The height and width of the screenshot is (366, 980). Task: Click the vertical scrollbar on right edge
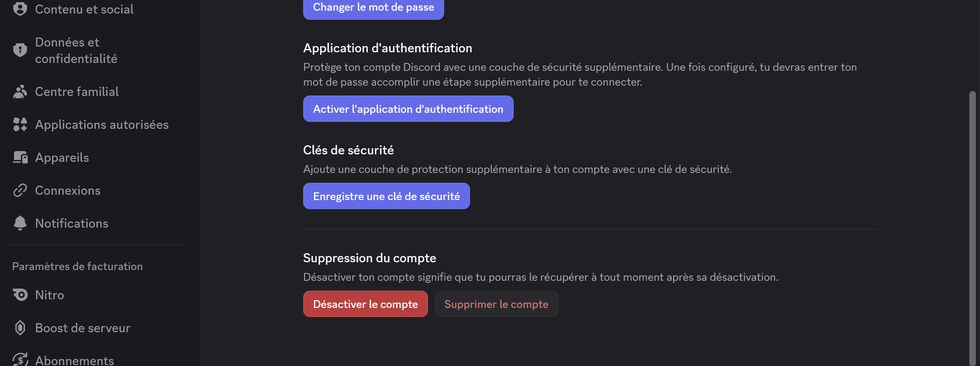pos(972,226)
